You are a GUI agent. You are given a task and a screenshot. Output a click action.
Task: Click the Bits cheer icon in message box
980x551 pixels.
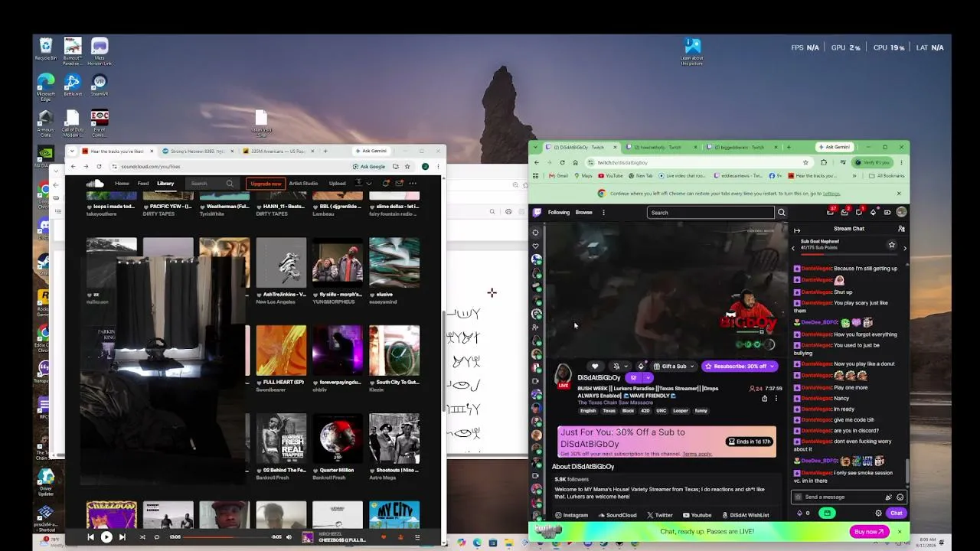[888, 497]
